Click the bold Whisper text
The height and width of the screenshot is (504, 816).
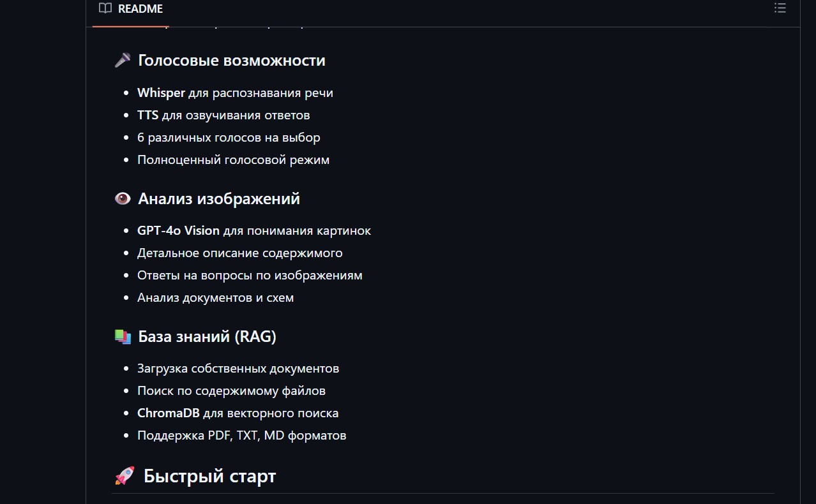pyautogui.click(x=161, y=93)
